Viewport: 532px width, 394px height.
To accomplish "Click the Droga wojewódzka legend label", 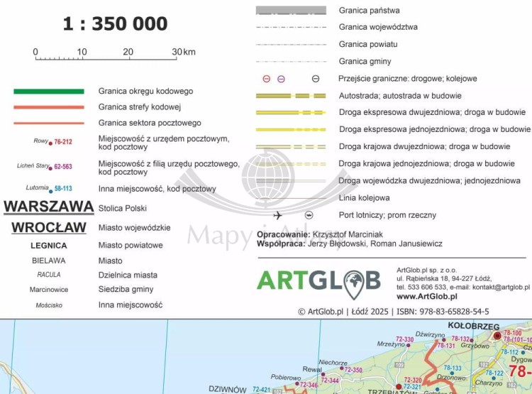I will click(430, 181).
